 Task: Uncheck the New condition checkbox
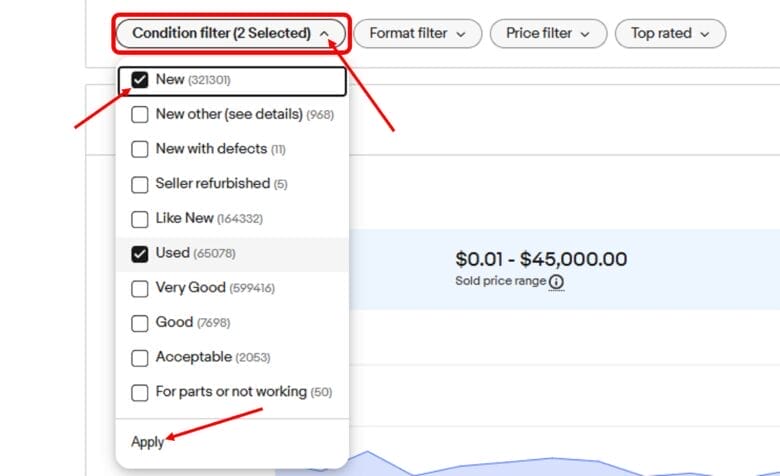coord(140,80)
